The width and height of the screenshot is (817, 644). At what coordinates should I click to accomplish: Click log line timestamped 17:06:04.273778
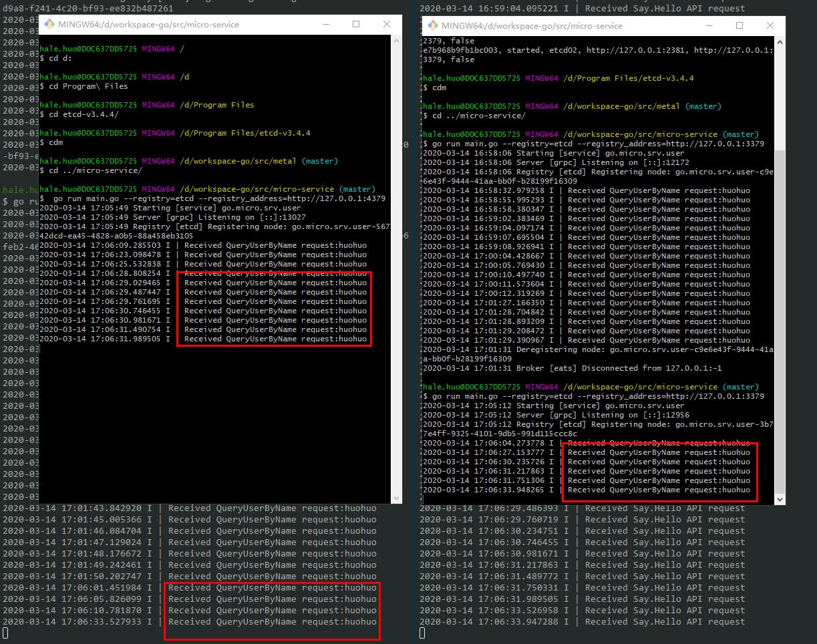(x=587, y=443)
